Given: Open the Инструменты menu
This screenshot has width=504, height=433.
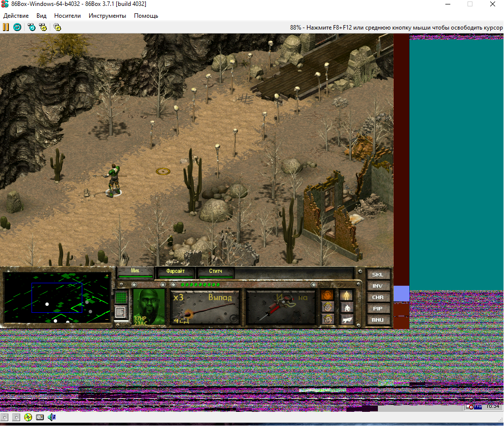Looking at the screenshot, I should (107, 16).
